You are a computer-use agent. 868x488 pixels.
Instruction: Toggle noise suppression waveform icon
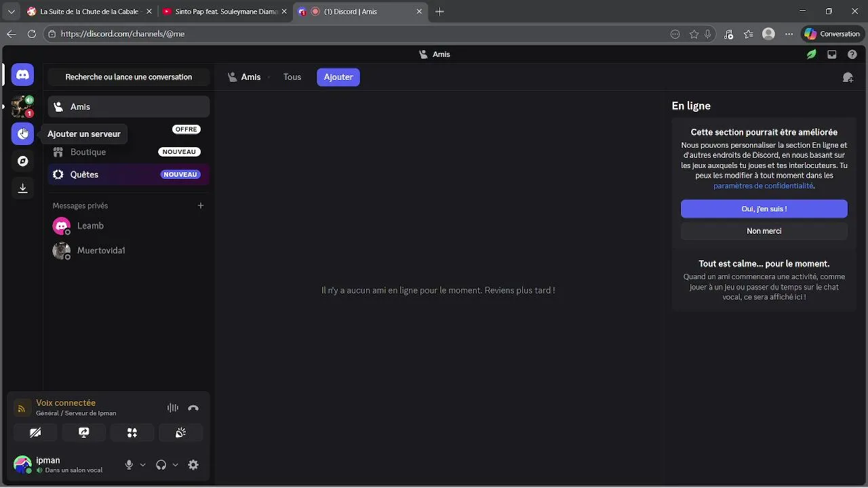point(173,408)
